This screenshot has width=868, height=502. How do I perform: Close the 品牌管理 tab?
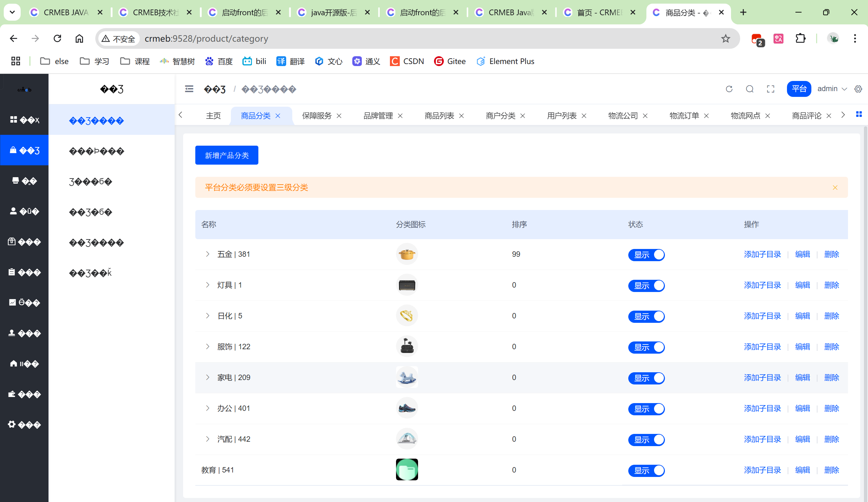click(400, 116)
